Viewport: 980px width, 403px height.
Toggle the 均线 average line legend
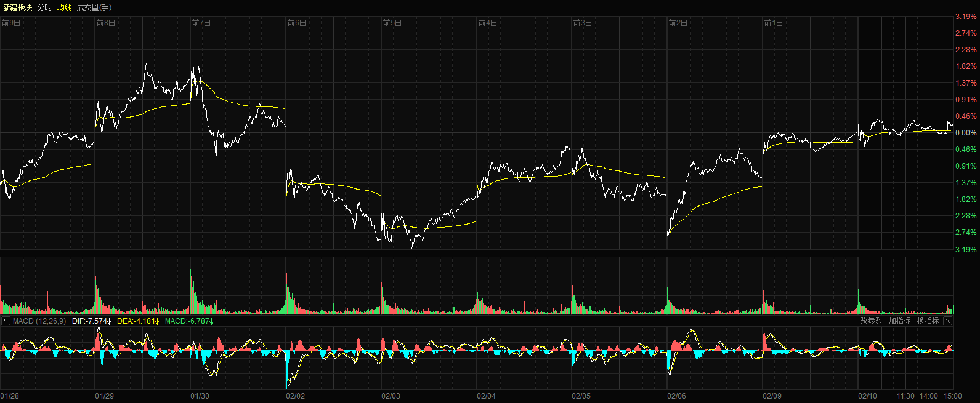pos(65,7)
